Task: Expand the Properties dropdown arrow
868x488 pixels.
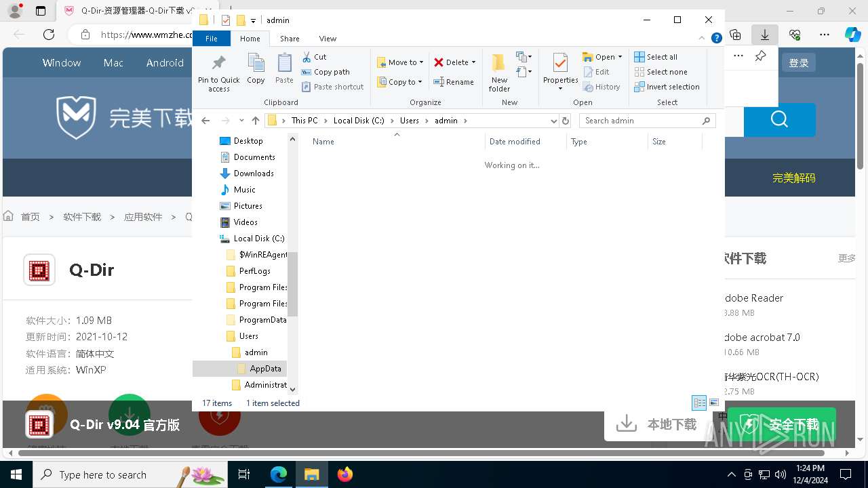Action: click(560, 88)
